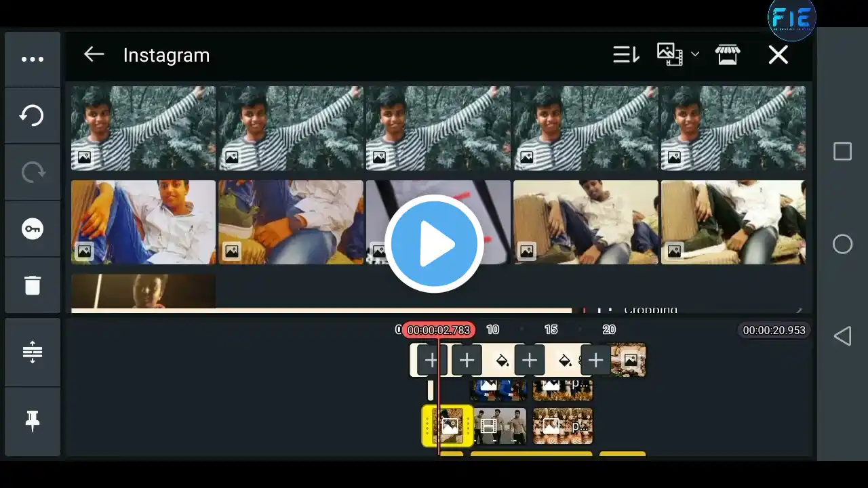Go back from the Instagram folder
The image size is (868, 488).
[94, 55]
